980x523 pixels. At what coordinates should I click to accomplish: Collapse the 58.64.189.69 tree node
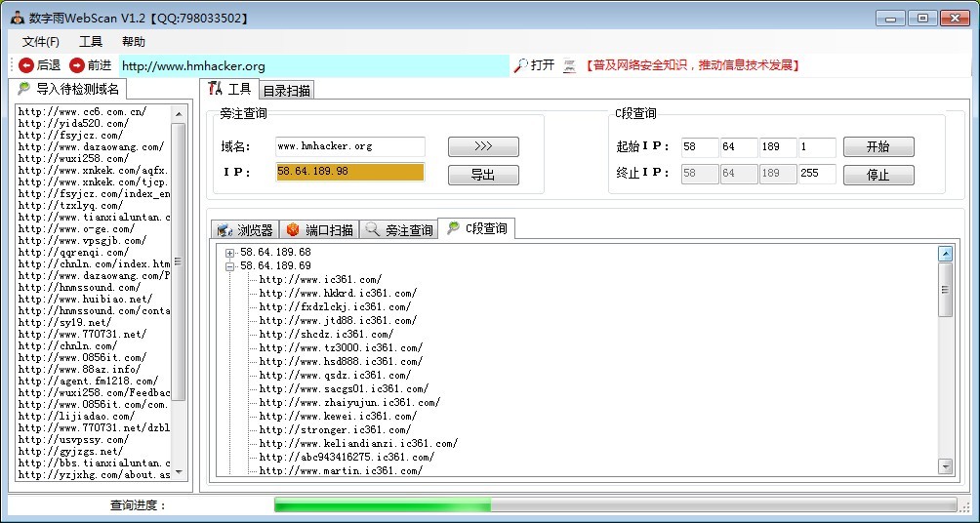point(230,266)
